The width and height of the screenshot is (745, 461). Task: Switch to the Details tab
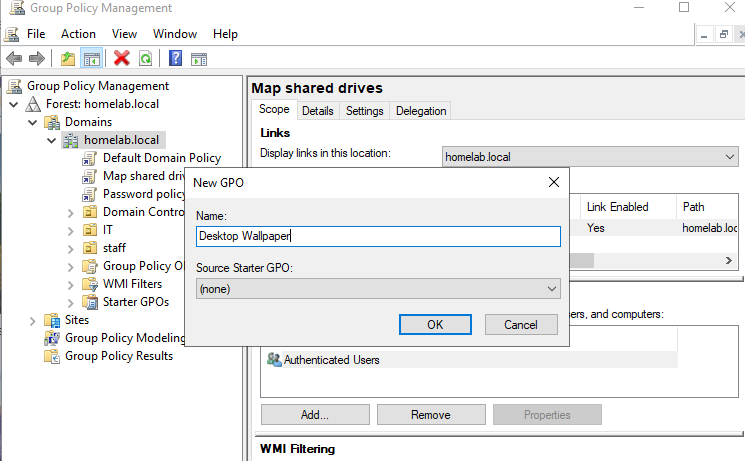(318, 111)
